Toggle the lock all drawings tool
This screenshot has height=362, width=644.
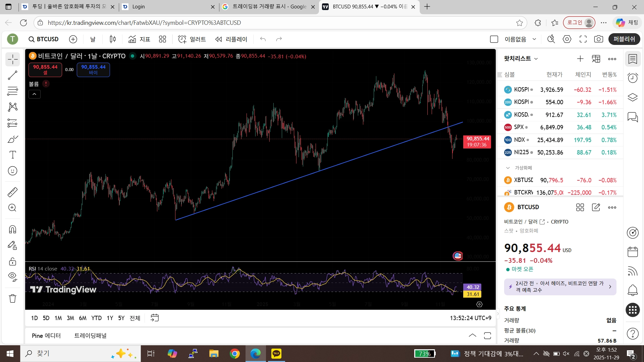click(x=12, y=261)
